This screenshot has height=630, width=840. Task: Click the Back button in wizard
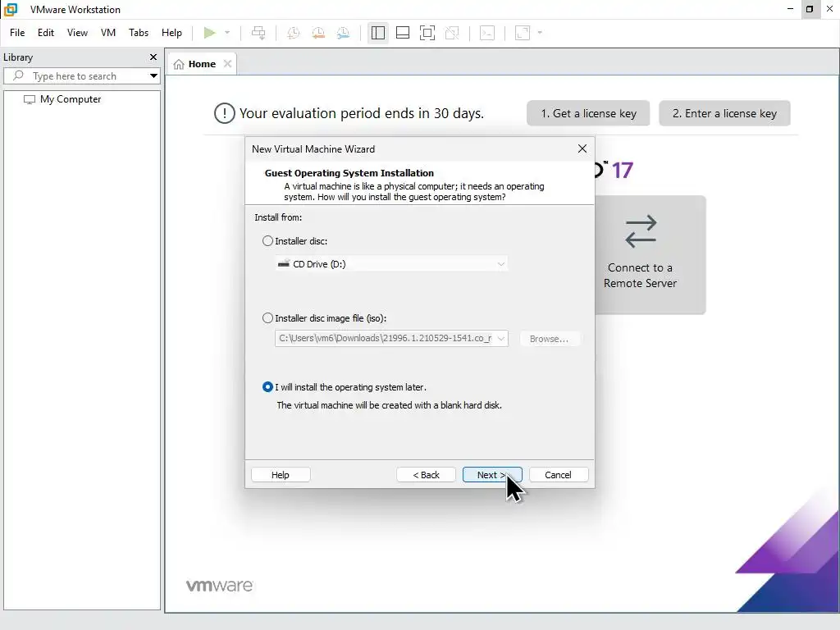(x=426, y=475)
